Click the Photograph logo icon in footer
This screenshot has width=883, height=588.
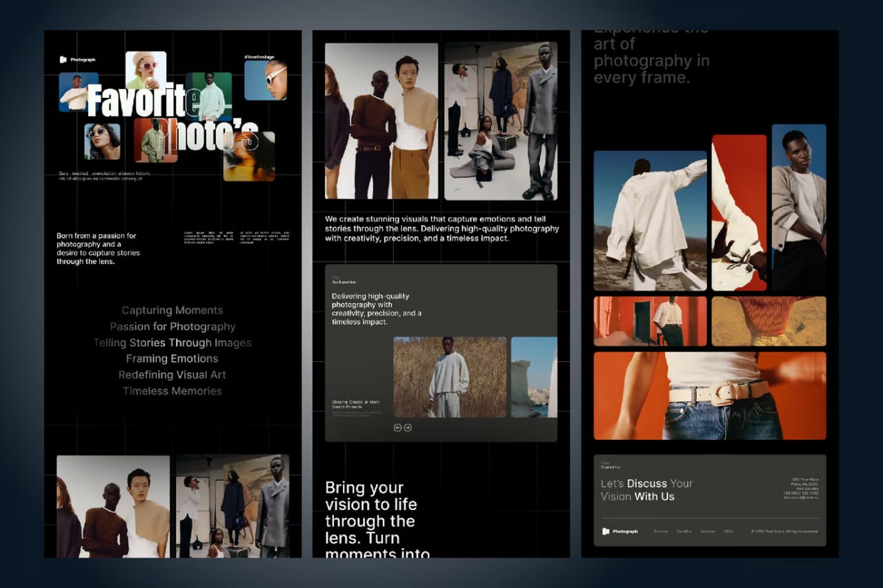coord(606,531)
